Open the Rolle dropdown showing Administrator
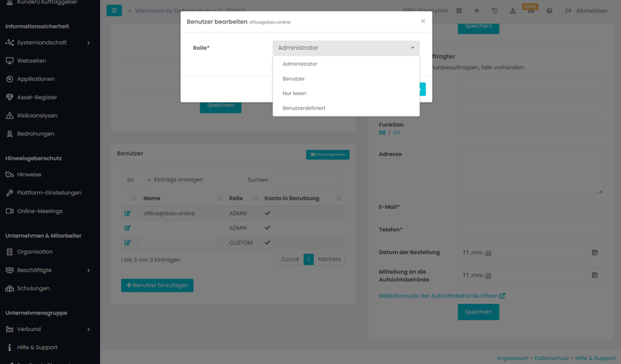 [x=346, y=48]
